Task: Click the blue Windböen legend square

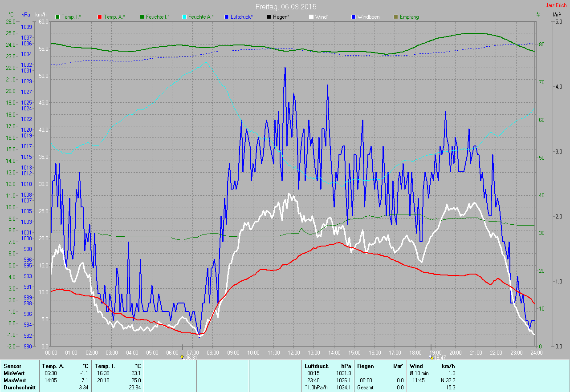Action: (x=354, y=17)
